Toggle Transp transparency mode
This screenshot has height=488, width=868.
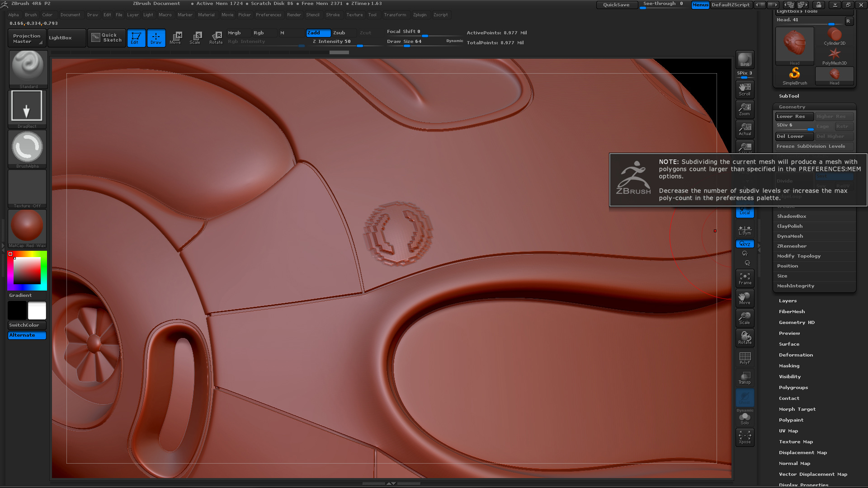pos(745,377)
